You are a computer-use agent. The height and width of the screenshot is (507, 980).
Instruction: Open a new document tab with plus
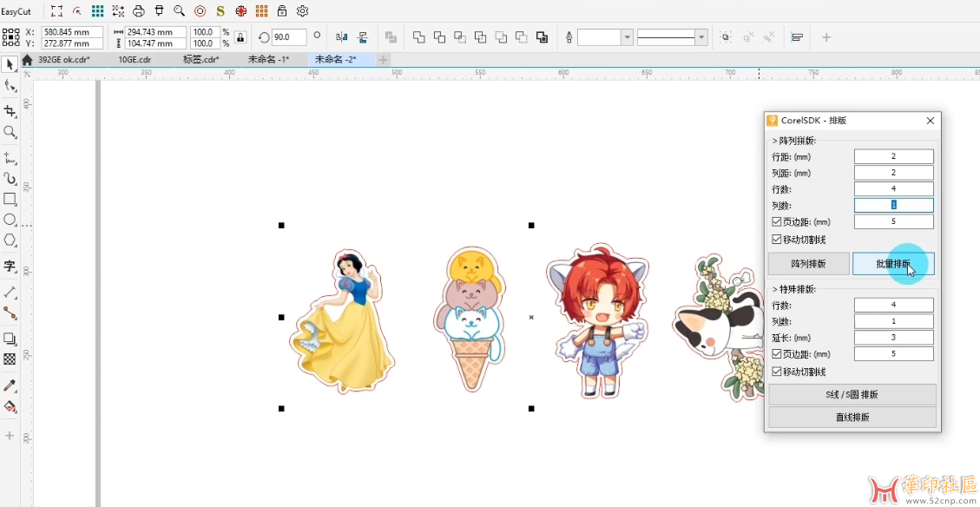pyautogui.click(x=383, y=59)
